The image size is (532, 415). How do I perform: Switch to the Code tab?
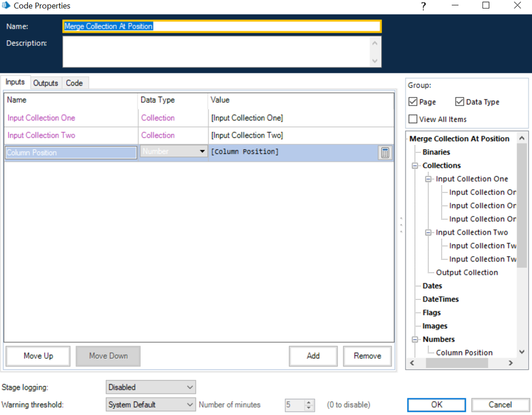pyautogui.click(x=75, y=83)
